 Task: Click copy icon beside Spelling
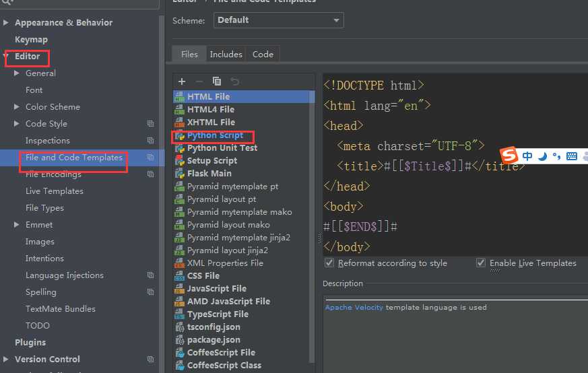pos(150,292)
